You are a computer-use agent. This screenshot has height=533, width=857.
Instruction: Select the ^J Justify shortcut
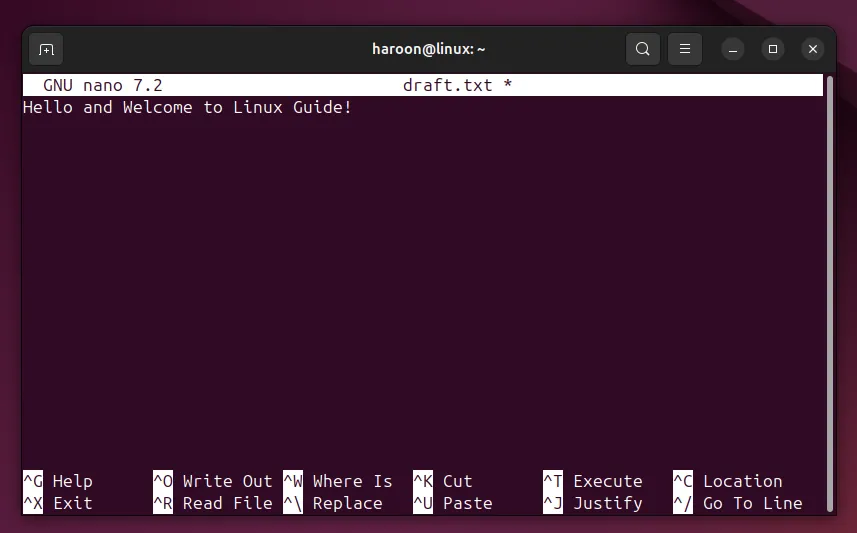[x=593, y=503]
